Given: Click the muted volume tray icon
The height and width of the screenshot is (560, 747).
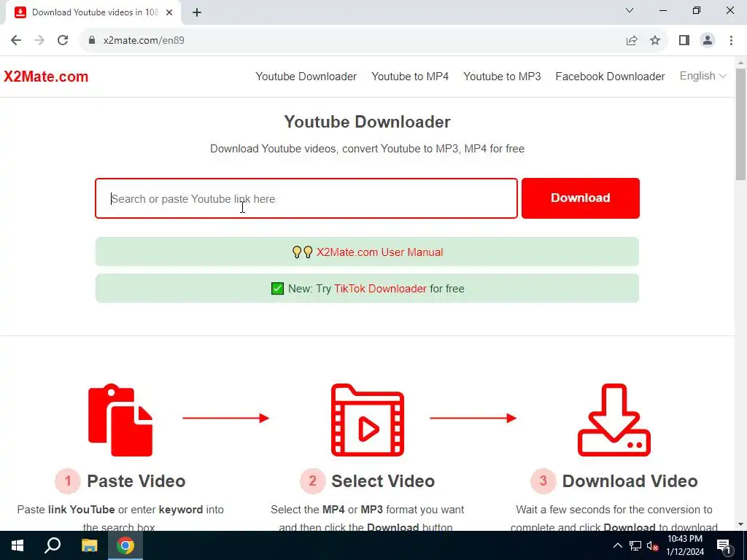Looking at the screenshot, I should (x=653, y=545).
